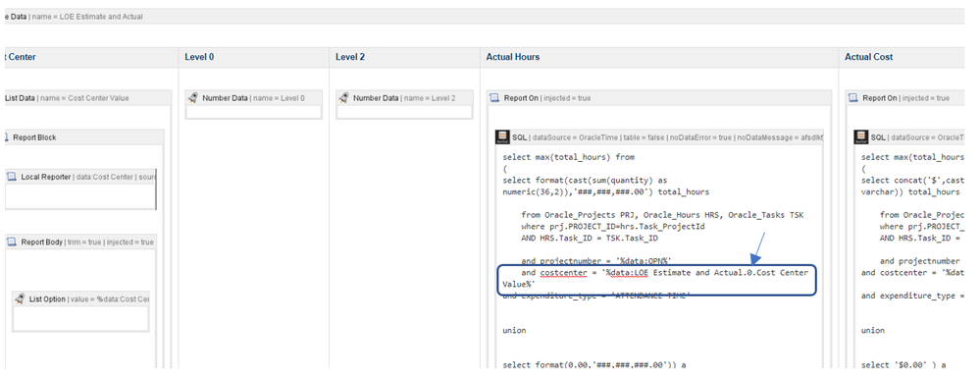
Task: Click the "and expenditure_type = 'ATTENDANCE TIME'" line
Action: click(596, 296)
